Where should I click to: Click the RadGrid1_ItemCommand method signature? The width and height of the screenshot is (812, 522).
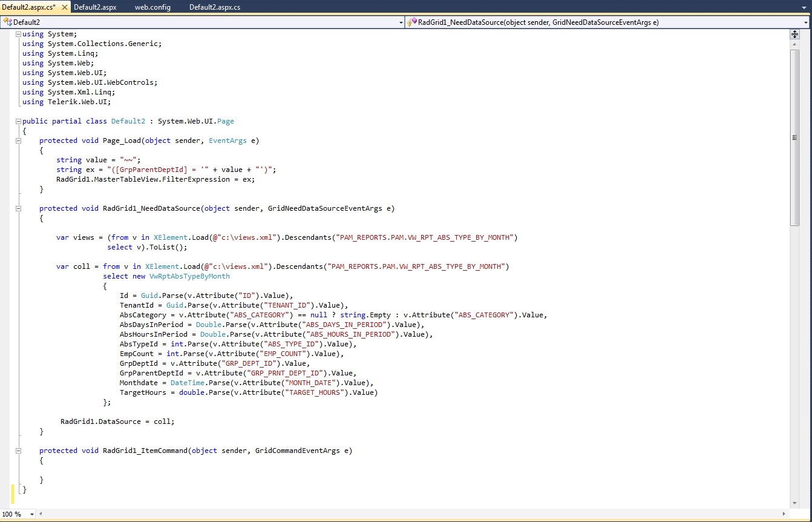pos(196,451)
